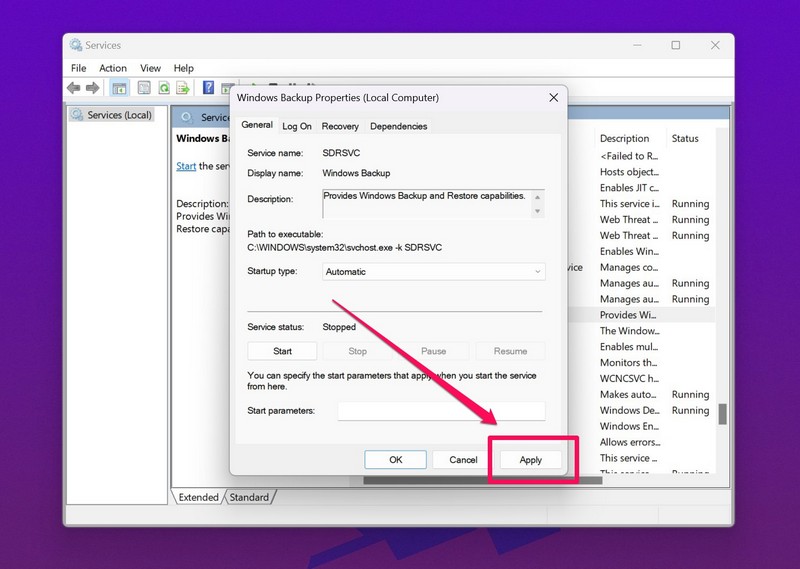Viewport: 800px width, 569px height.
Task: Open the View menu
Action: [x=150, y=68]
